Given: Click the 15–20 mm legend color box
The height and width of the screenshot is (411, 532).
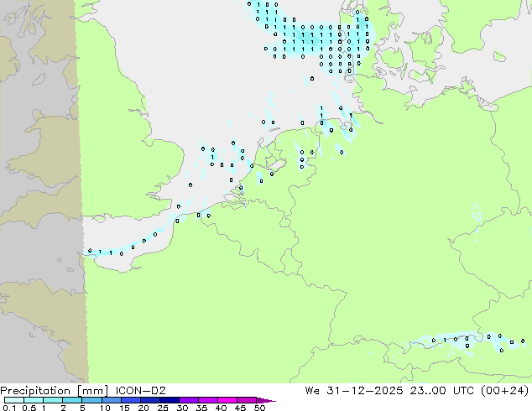Looking at the screenshot, I should [130, 400].
